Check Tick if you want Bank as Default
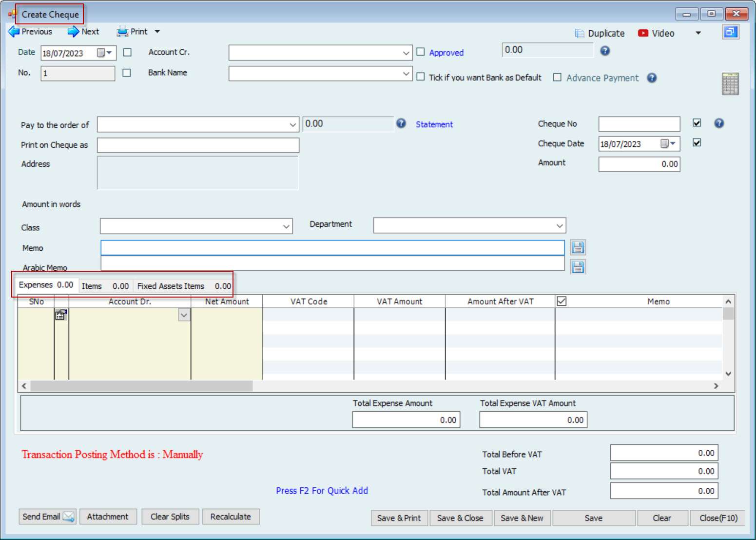The width and height of the screenshot is (756, 540). pyautogui.click(x=421, y=77)
